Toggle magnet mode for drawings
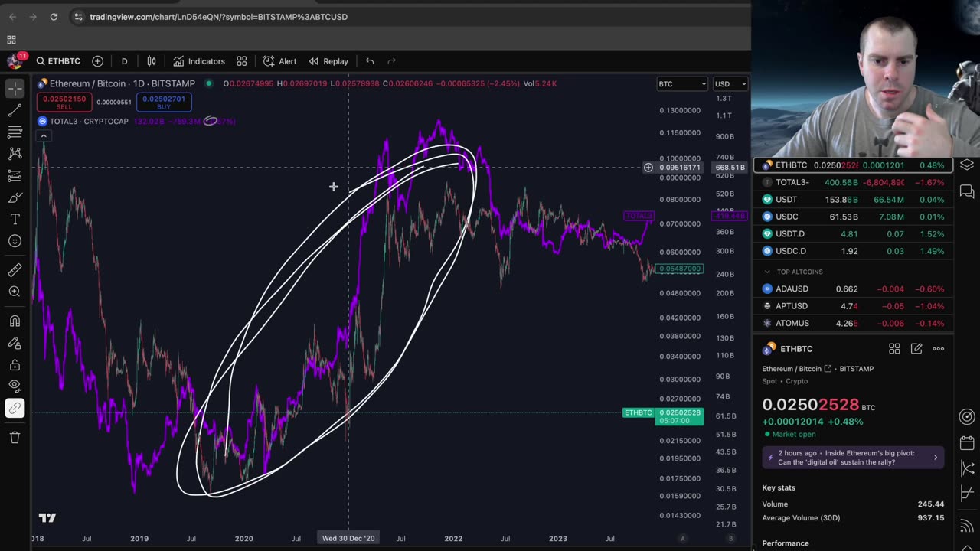Screen dimensions: 980x551 15,321
